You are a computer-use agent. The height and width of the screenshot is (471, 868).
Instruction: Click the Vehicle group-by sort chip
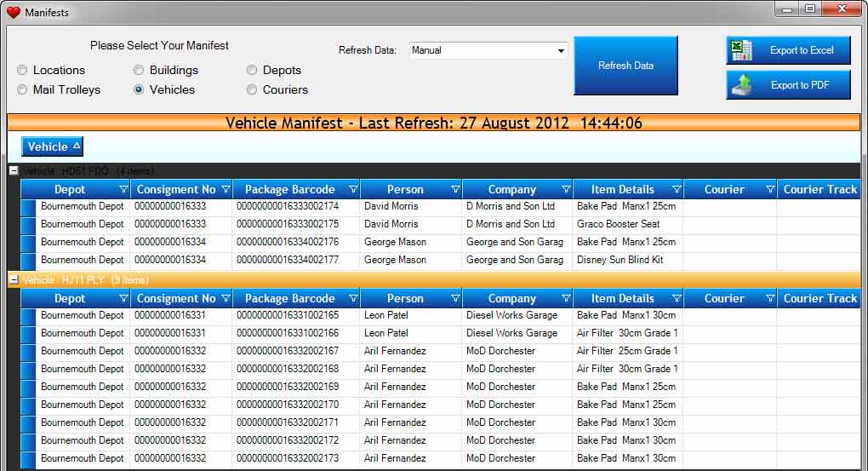coord(52,146)
